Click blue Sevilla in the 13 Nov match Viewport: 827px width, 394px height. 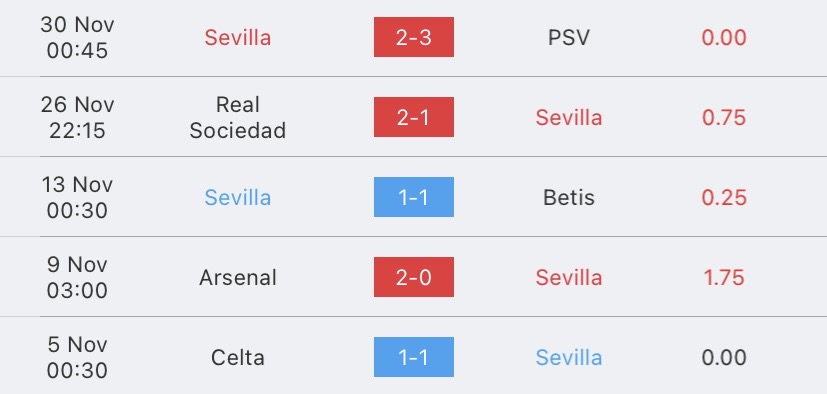pyautogui.click(x=238, y=197)
